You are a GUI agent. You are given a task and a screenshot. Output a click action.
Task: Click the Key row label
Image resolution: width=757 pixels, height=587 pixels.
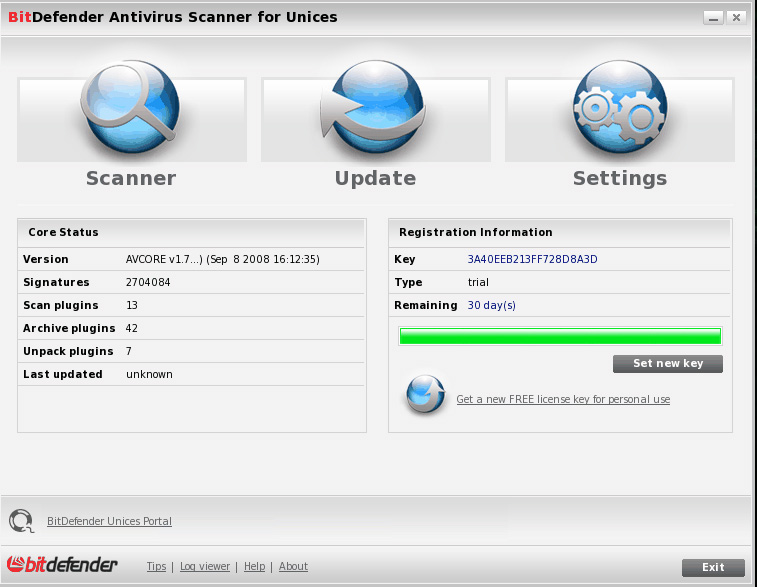click(x=405, y=259)
